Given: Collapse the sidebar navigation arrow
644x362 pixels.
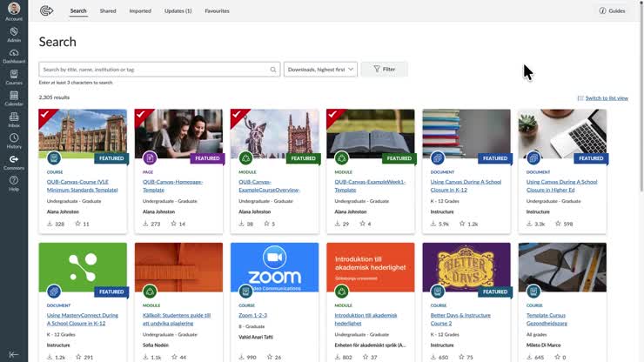Looking at the screenshot, I should point(14,354).
